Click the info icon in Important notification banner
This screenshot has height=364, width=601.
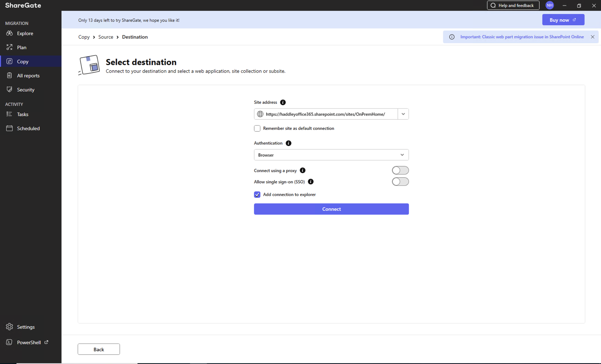point(452,37)
